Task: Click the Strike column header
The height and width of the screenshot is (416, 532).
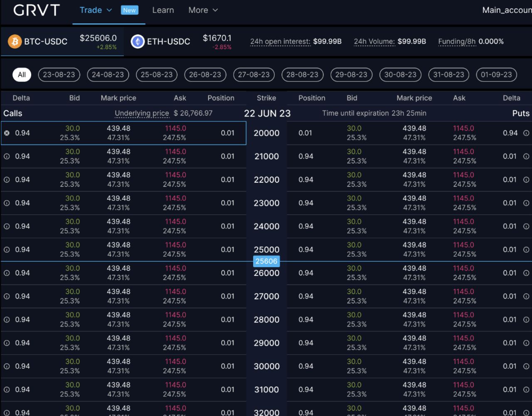Action: [x=266, y=98]
